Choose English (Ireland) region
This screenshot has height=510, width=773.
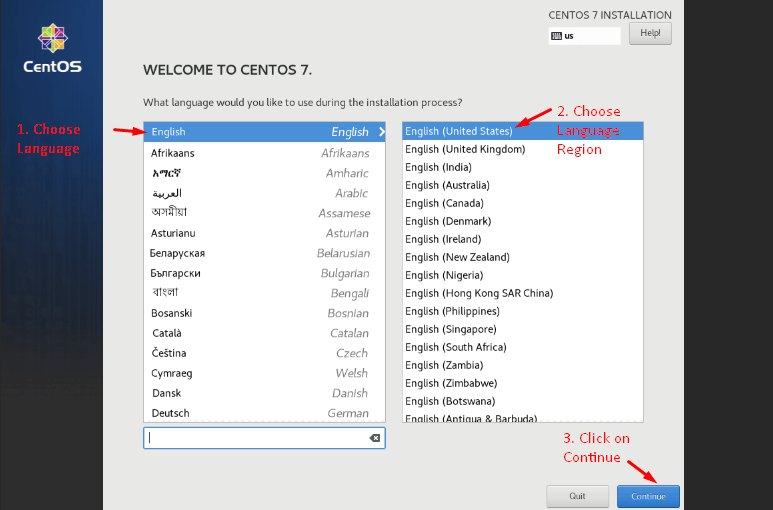coord(523,239)
